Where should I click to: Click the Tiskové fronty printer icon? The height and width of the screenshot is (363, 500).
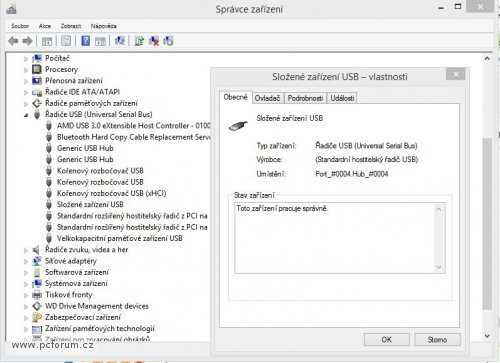(x=37, y=295)
